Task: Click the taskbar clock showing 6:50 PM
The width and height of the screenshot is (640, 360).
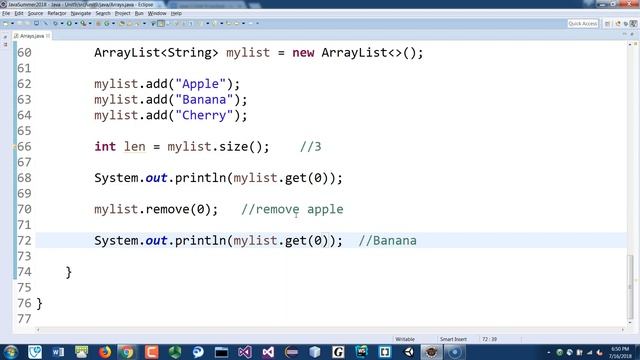Action: 620,352
